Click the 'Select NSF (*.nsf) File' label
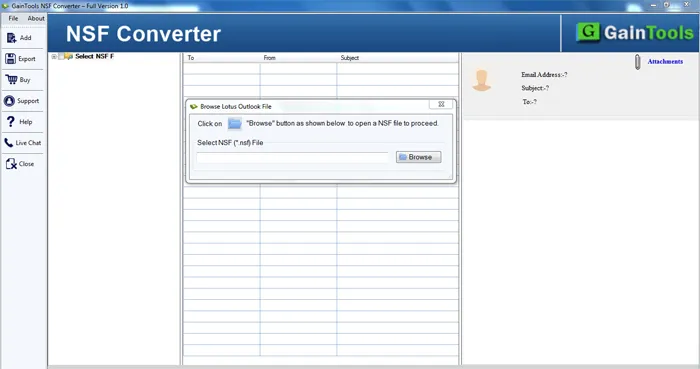The image size is (700, 369). (x=230, y=143)
